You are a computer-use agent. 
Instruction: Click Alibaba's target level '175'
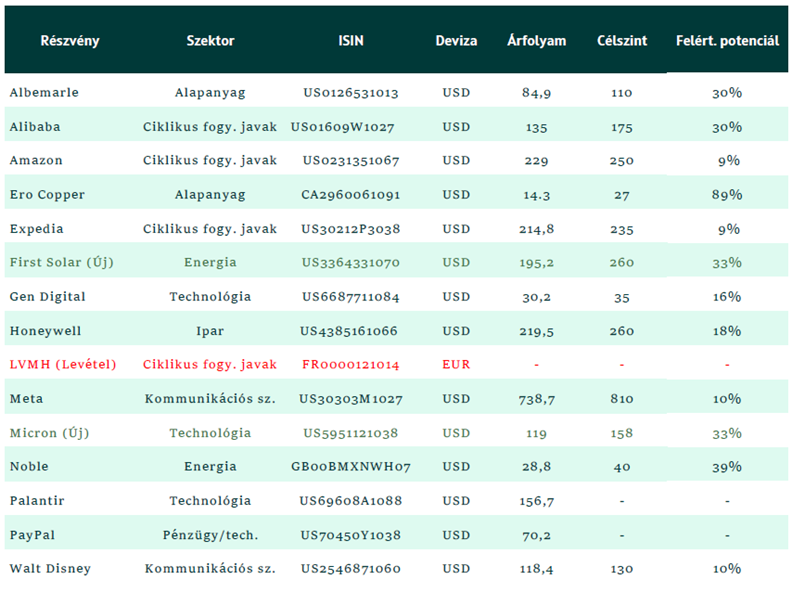[x=622, y=127]
